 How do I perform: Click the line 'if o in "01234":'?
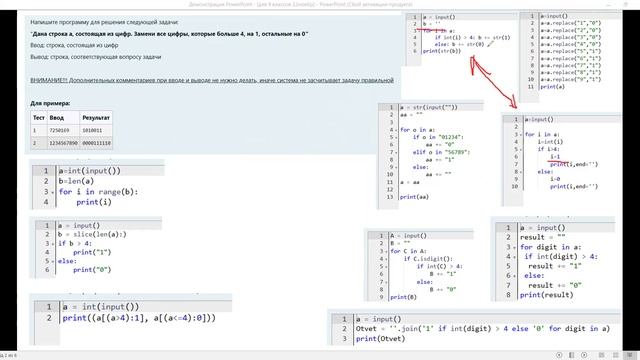click(438, 138)
